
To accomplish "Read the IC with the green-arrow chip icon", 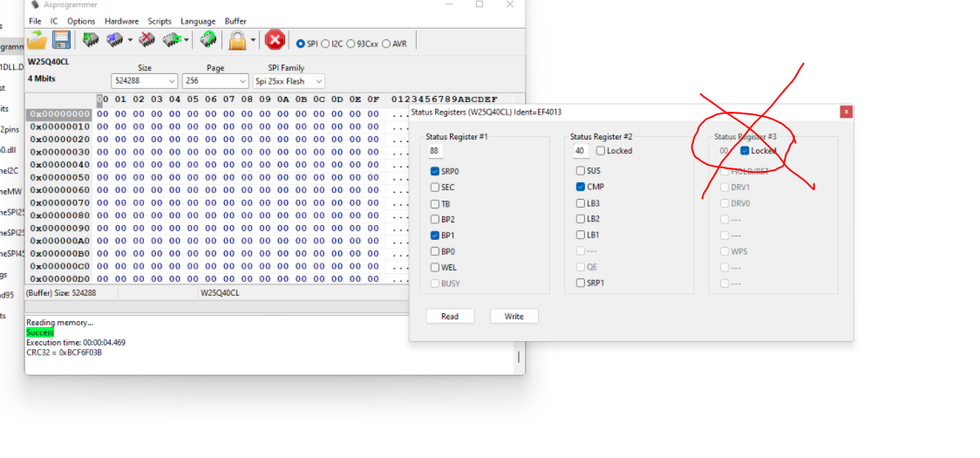I will click(91, 40).
